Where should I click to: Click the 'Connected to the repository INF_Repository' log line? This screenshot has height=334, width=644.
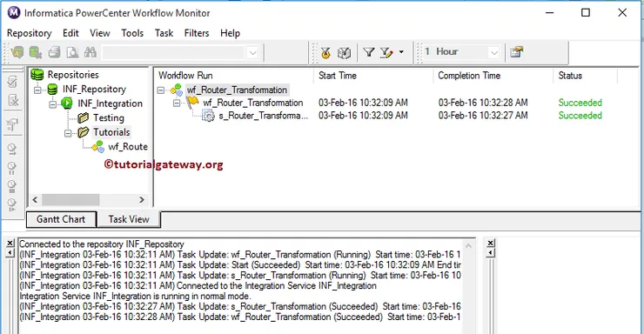[102, 244]
